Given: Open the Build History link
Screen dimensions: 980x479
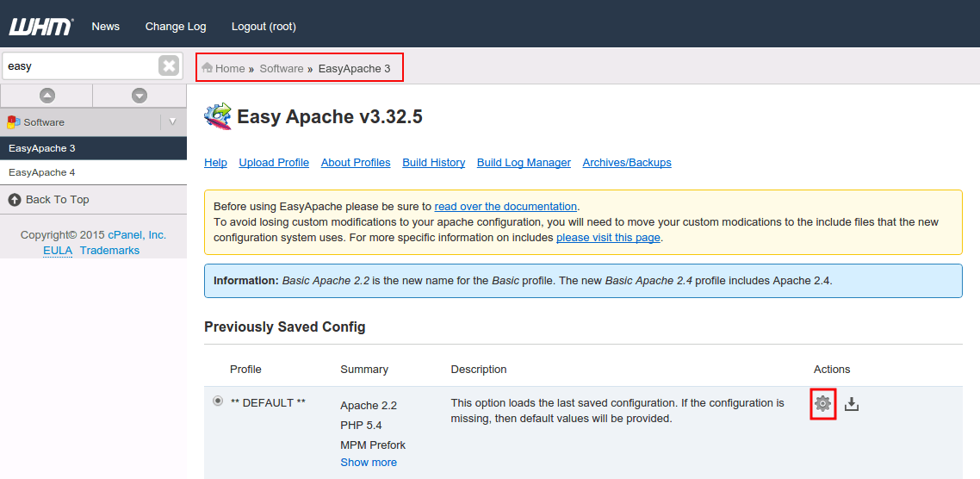Looking at the screenshot, I should 434,163.
